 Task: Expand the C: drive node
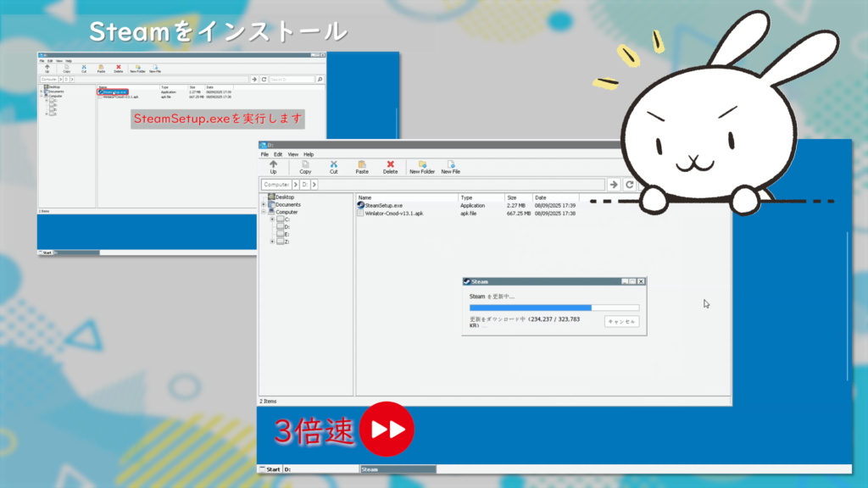pos(272,219)
